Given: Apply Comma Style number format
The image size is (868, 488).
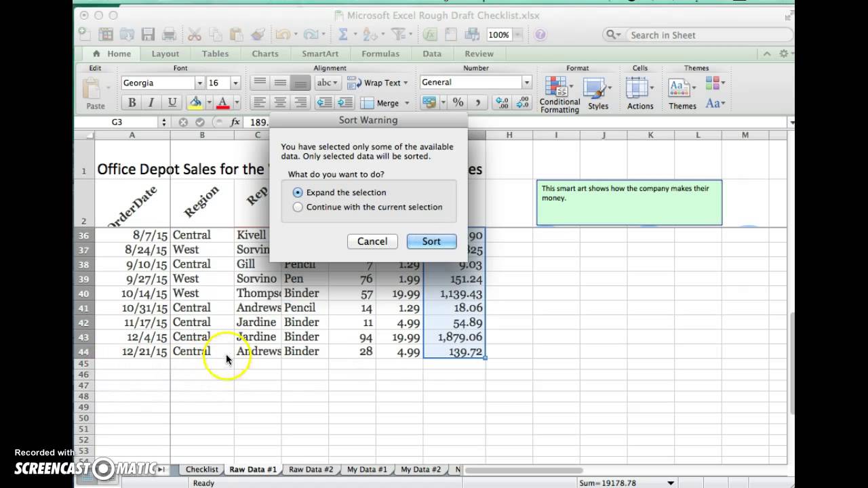Looking at the screenshot, I should pos(478,102).
